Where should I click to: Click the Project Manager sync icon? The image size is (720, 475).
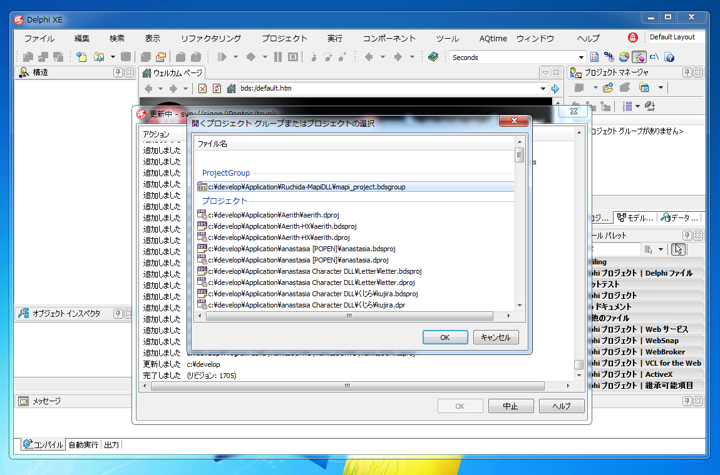649,106
